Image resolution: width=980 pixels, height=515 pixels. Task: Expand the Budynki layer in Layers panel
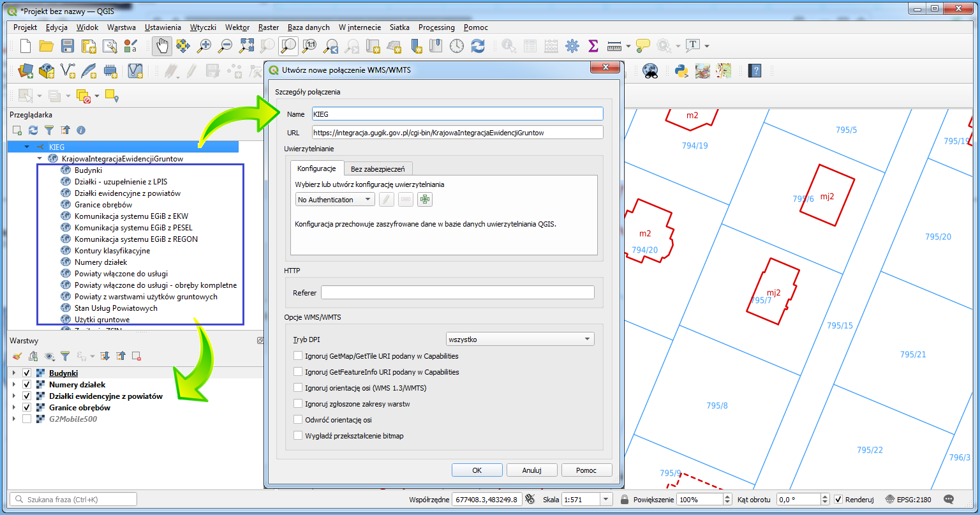[x=14, y=373]
